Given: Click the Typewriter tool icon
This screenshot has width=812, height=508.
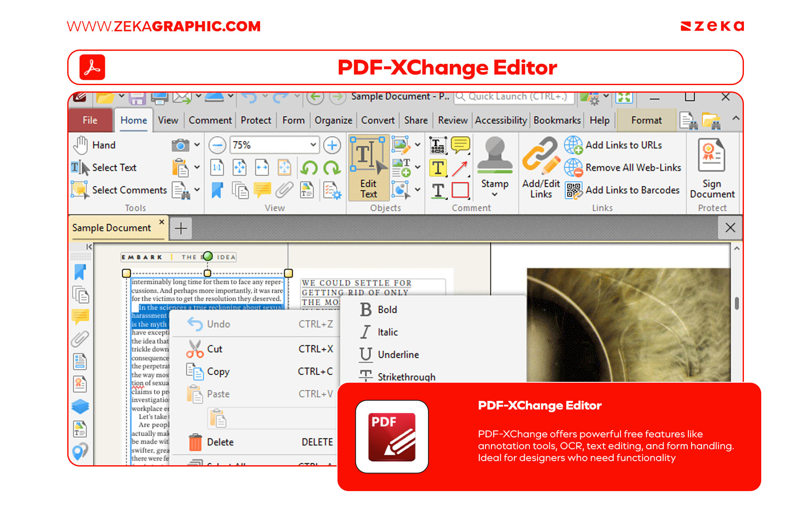Looking at the screenshot, I should pyautogui.click(x=438, y=145).
